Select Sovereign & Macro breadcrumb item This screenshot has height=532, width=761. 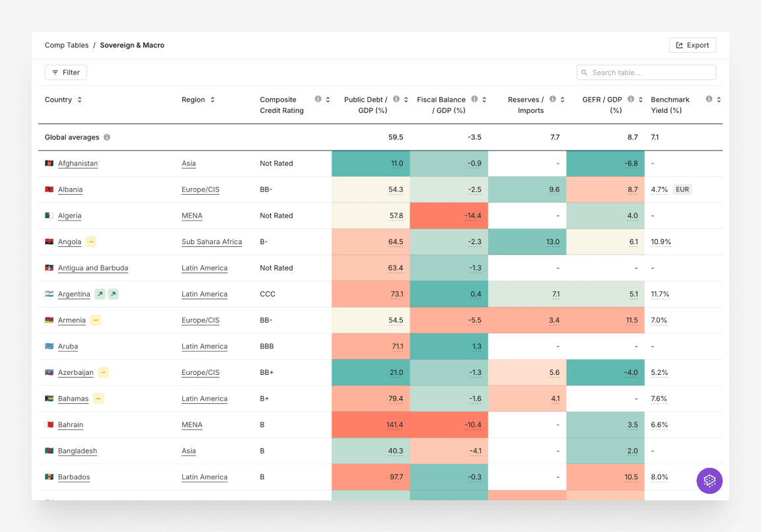[132, 46]
